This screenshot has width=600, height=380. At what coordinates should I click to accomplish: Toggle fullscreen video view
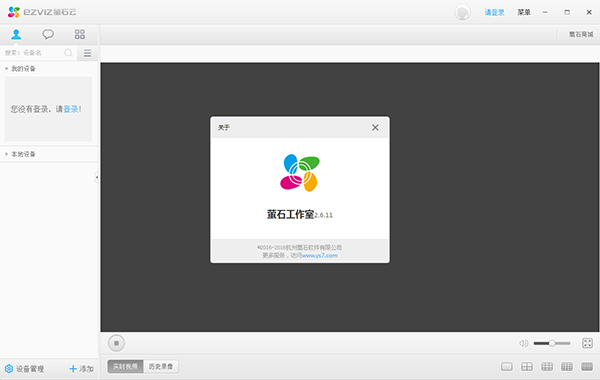[587, 343]
